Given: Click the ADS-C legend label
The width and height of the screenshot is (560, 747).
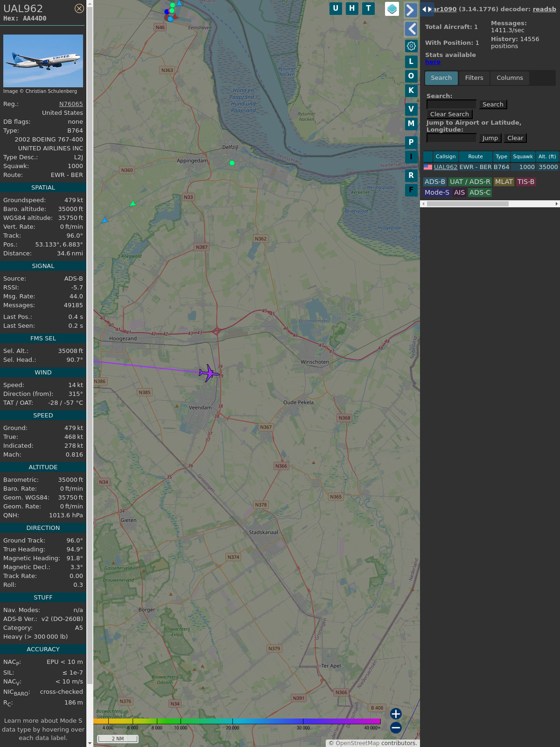Looking at the screenshot, I should (x=480, y=192).
